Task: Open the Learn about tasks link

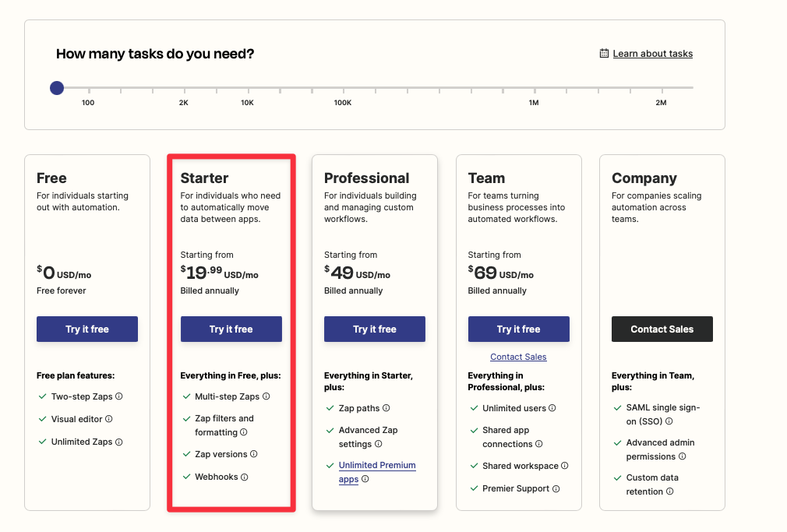Action: pos(652,54)
